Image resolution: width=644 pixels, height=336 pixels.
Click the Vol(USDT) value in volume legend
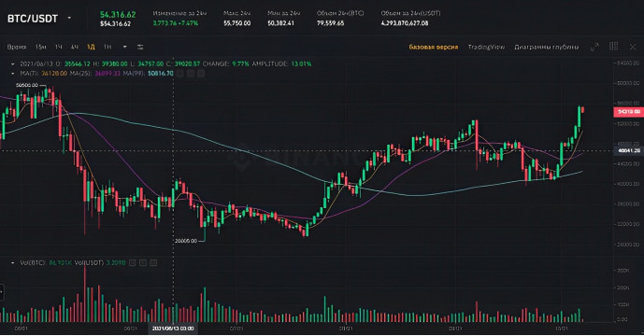click(x=116, y=262)
